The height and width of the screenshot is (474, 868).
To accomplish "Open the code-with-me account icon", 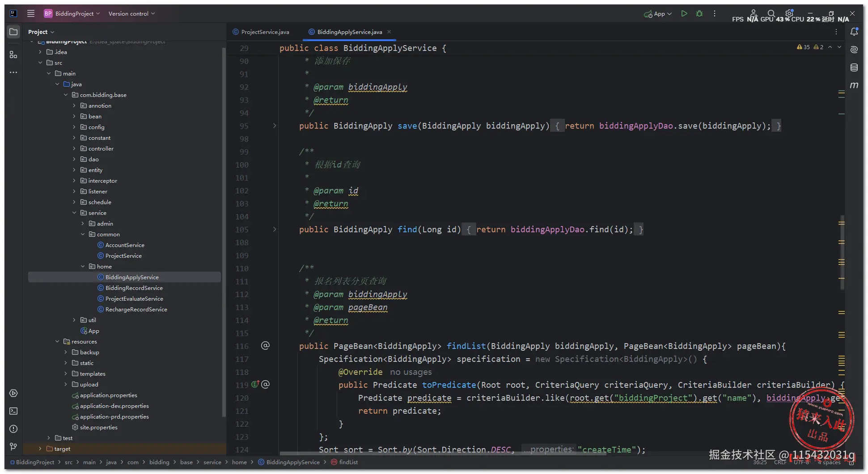I will click(754, 13).
